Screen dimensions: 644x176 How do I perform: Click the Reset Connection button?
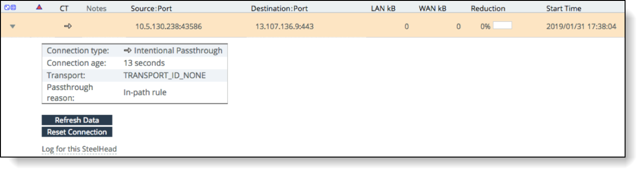click(x=77, y=132)
